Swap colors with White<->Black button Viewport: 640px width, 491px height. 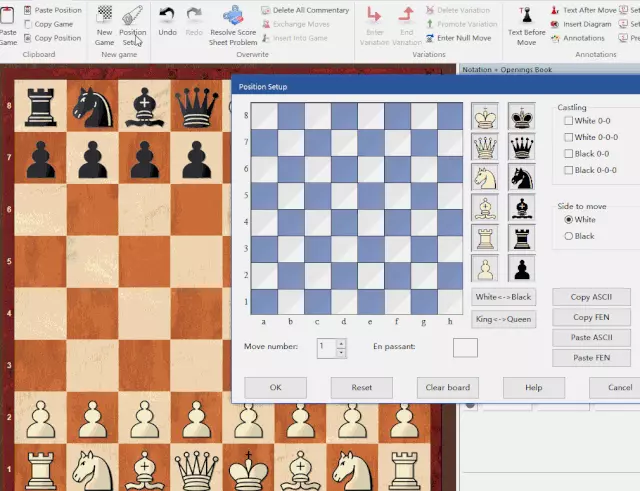tap(504, 297)
